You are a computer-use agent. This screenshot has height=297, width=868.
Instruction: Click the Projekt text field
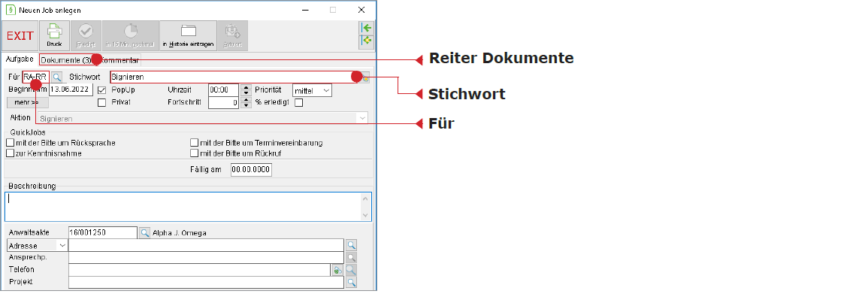(206, 283)
